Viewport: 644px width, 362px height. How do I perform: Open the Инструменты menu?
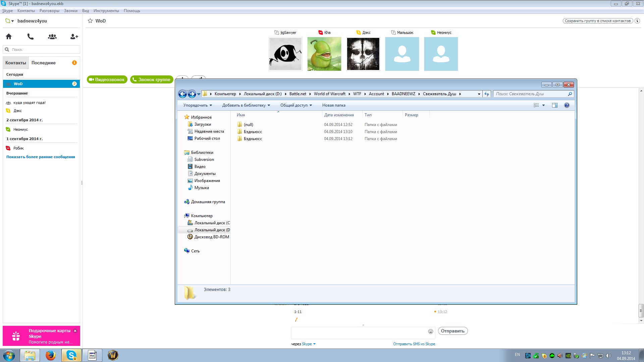(106, 11)
